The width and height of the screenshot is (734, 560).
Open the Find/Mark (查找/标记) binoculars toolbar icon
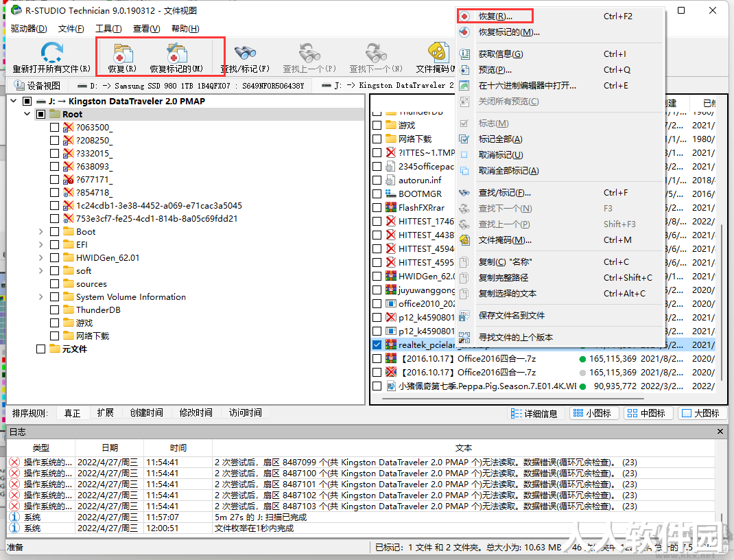pyautogui.click(x=245, y=53)
